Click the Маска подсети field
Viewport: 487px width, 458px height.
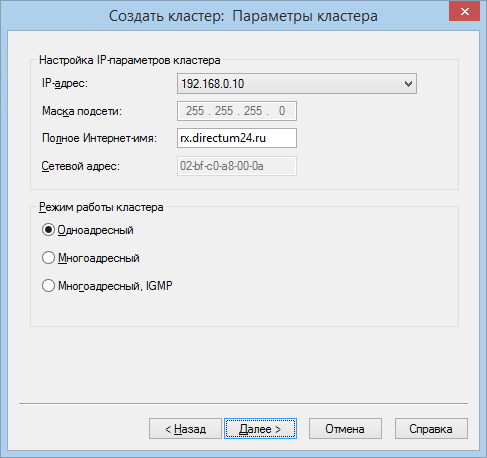click(x=237, y=111)
